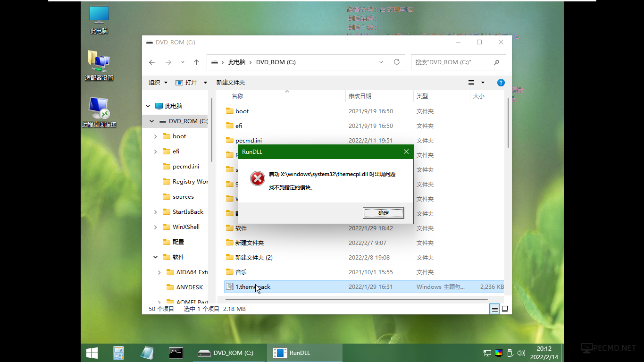Viewport: 644px width, 362px height.
Task: Expand boot folder in navigation tree
Action: [156, 136]
